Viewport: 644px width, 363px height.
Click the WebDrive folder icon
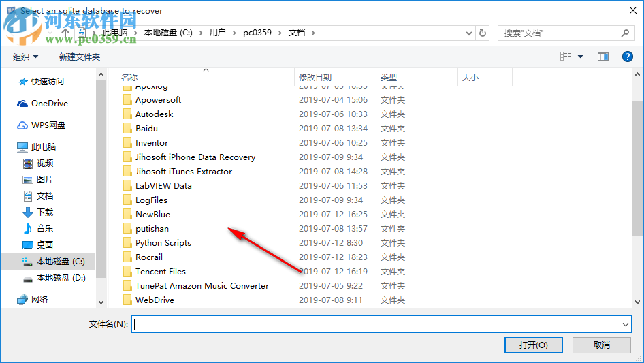128,300
